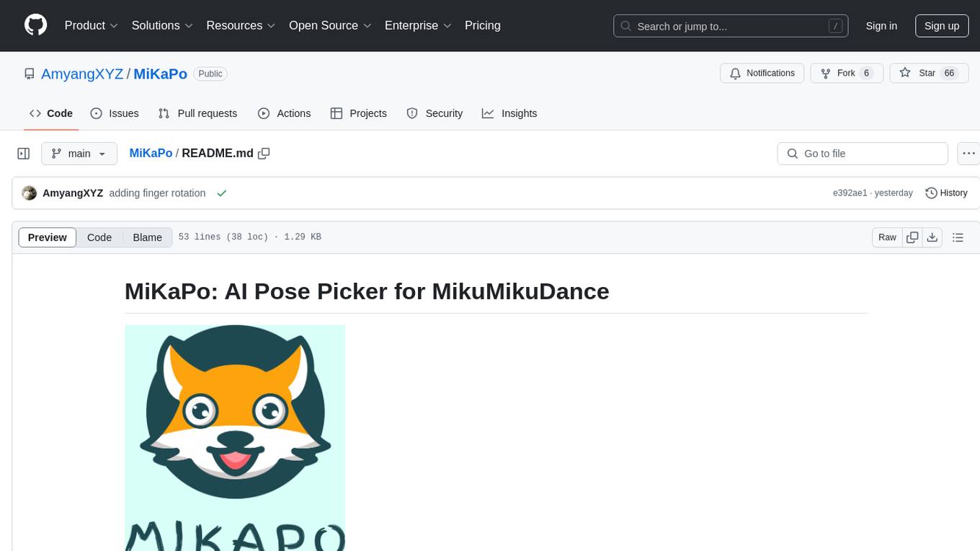The height and width of the screenshot is (551, 980).
Task: Expand the Resources menu
Action: (241, 25)
